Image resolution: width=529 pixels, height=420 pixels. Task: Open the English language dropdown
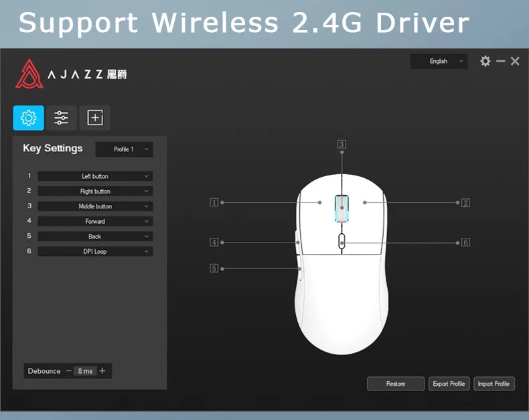[x=439, y=61]
